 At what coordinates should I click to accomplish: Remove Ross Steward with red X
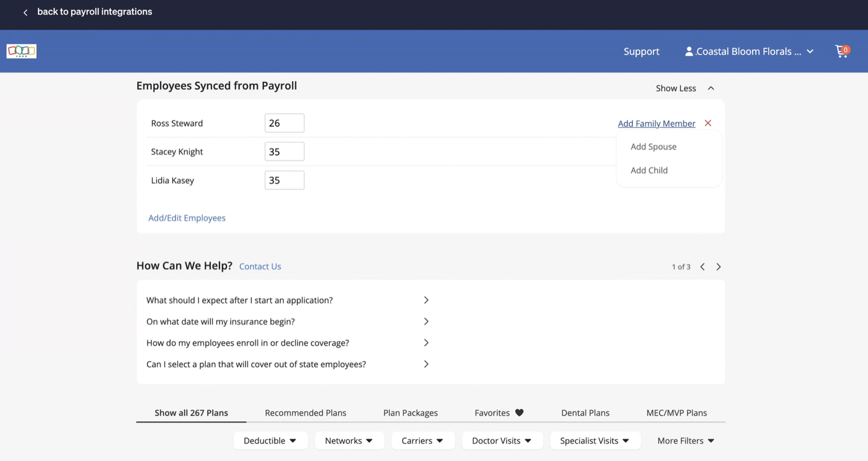708,123
